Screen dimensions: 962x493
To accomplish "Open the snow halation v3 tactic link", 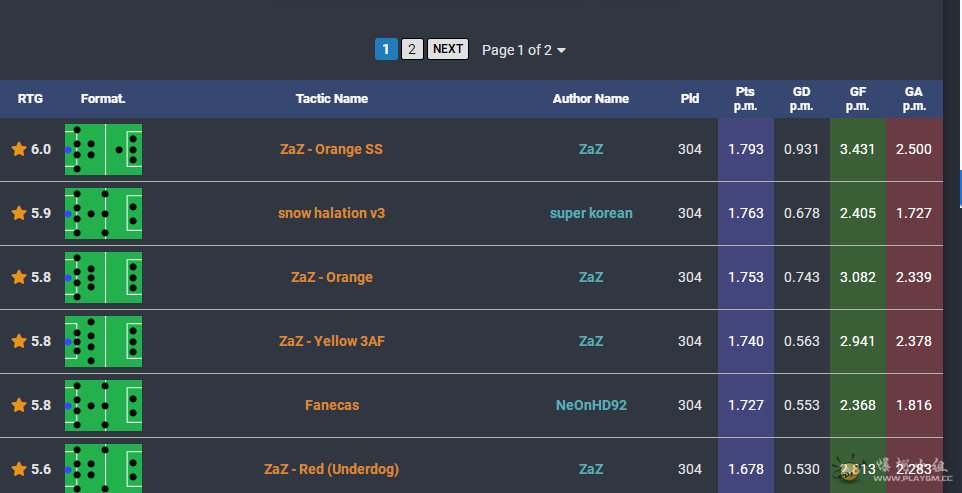I will [x=331, y=213].
